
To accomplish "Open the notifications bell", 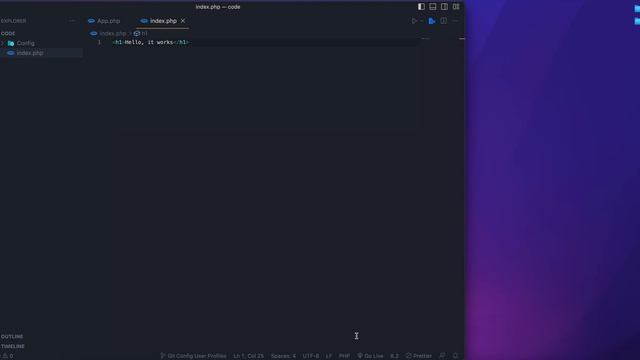I will (456, 356).
